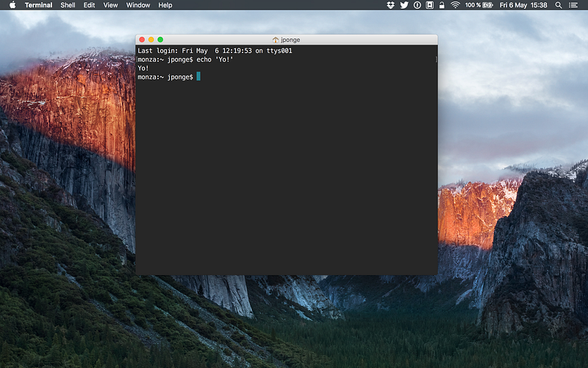The height and width of the screenshot is (368, 588).
Task: Click the echo 'Yo!' command line
Action: tap(185, 60)
